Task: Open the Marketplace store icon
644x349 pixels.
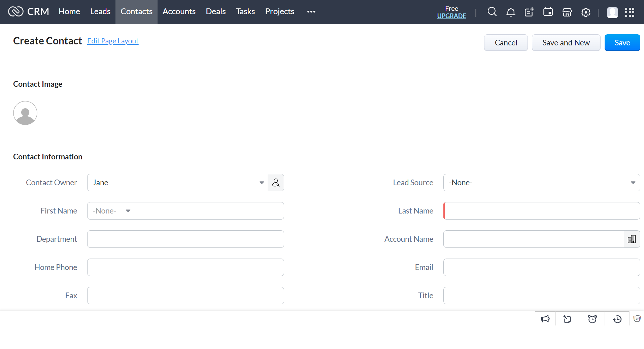Action: [567, 12]
